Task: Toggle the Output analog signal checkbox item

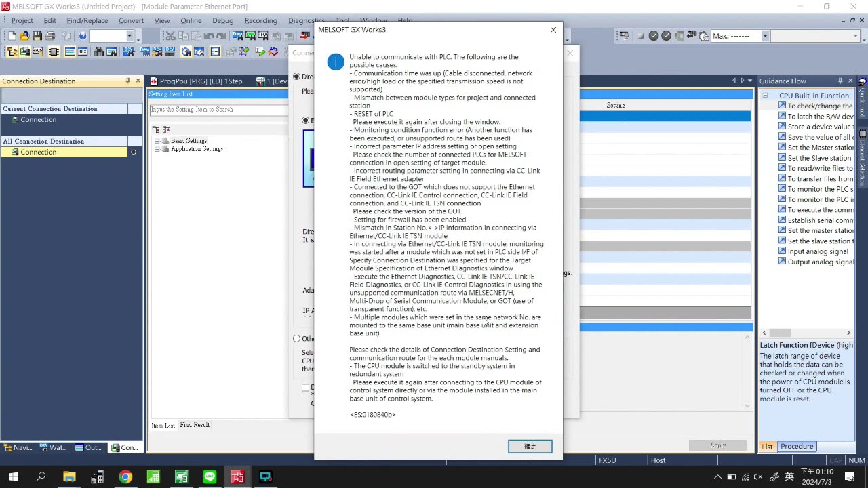Action: point(782,262)
